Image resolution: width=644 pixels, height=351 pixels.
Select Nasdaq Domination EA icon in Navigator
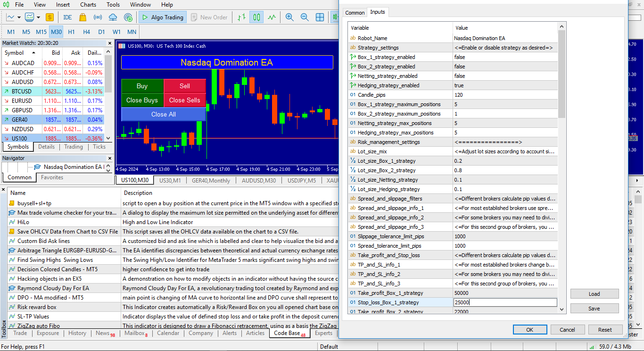pos(37,167)
